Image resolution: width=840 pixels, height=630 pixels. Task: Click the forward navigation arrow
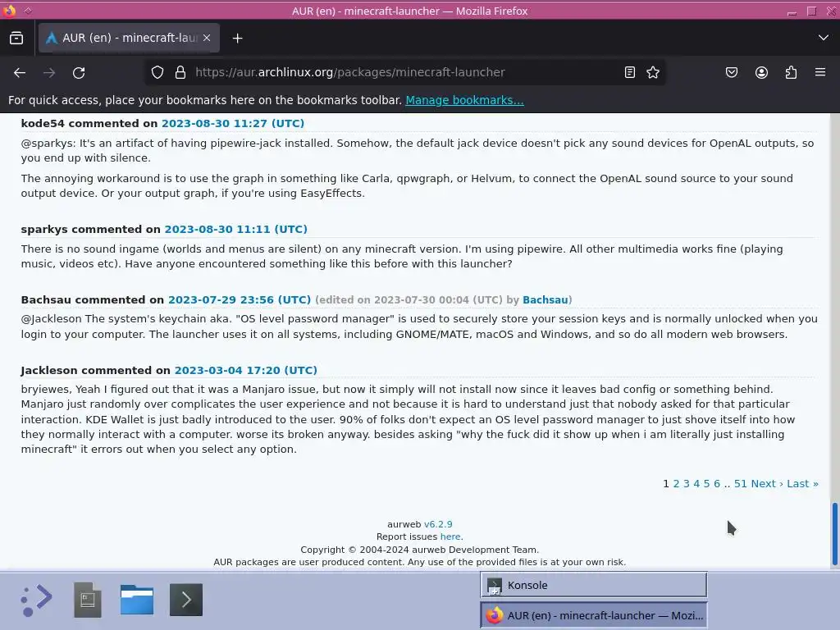[x=49, y=72]
